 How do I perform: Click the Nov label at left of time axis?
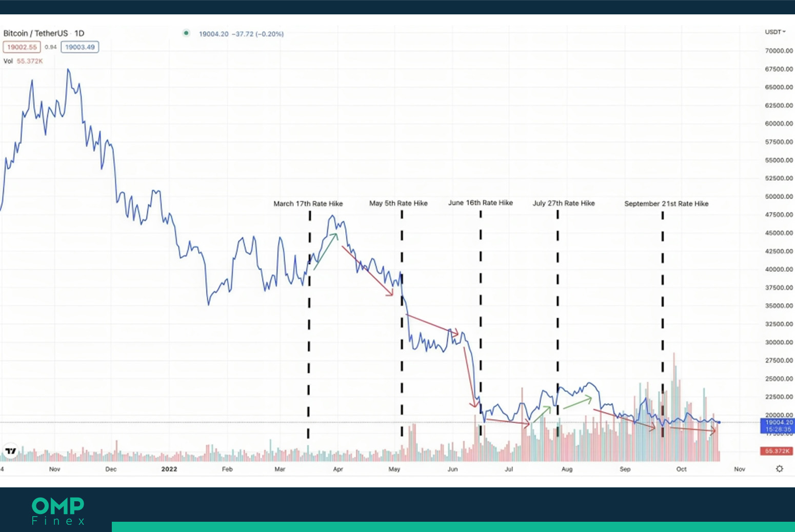[54, 469]
